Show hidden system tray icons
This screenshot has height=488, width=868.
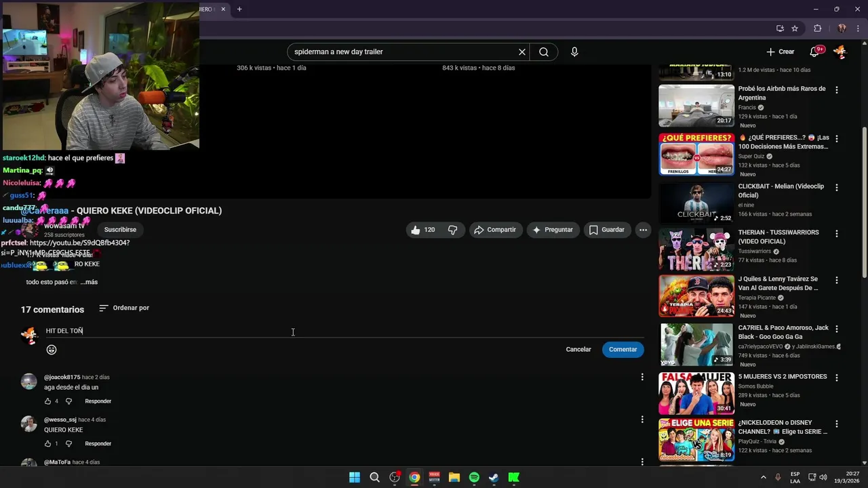pos(763,477)
